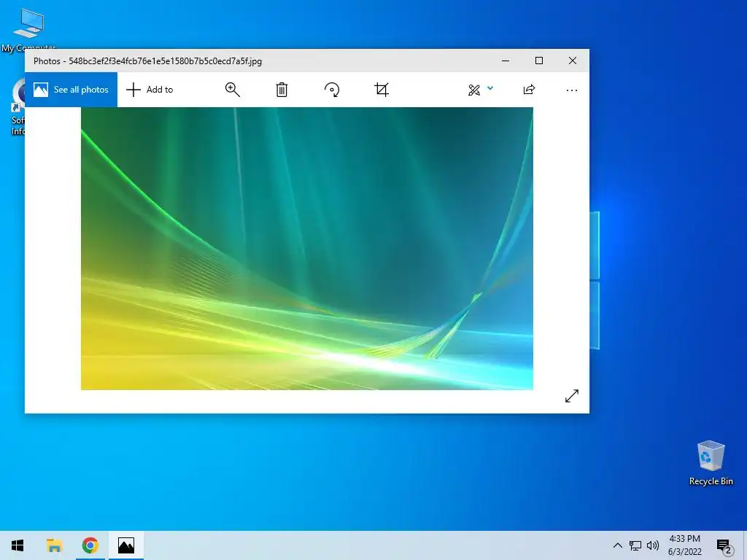Open the taskbar clock showing 4:33 PM
747x560 pixels.
684,545
